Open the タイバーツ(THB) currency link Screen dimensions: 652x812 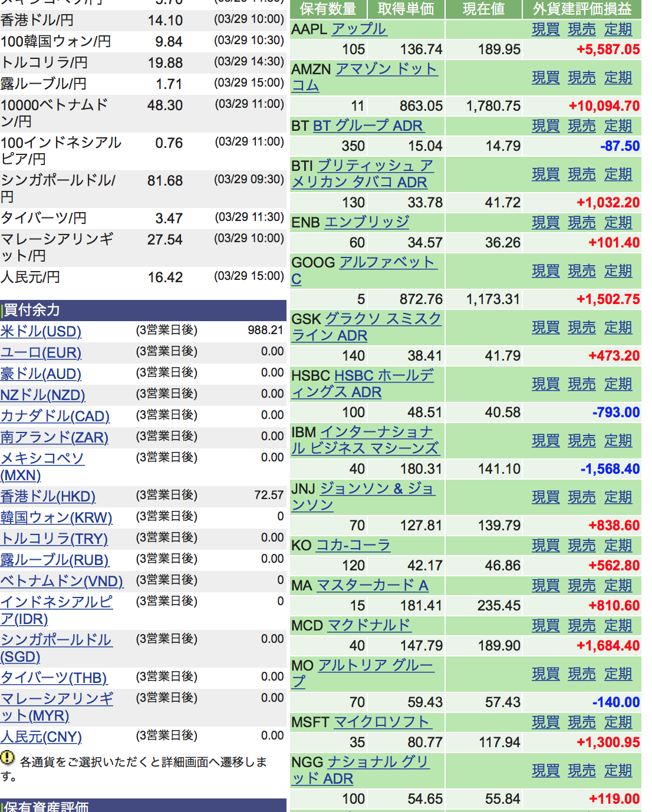point(54,678)
